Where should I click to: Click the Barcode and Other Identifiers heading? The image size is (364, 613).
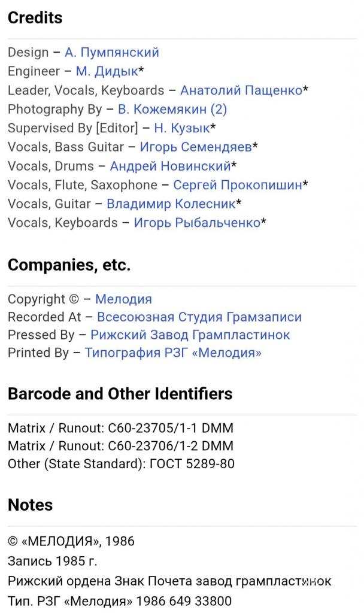(x=120, y=394)
